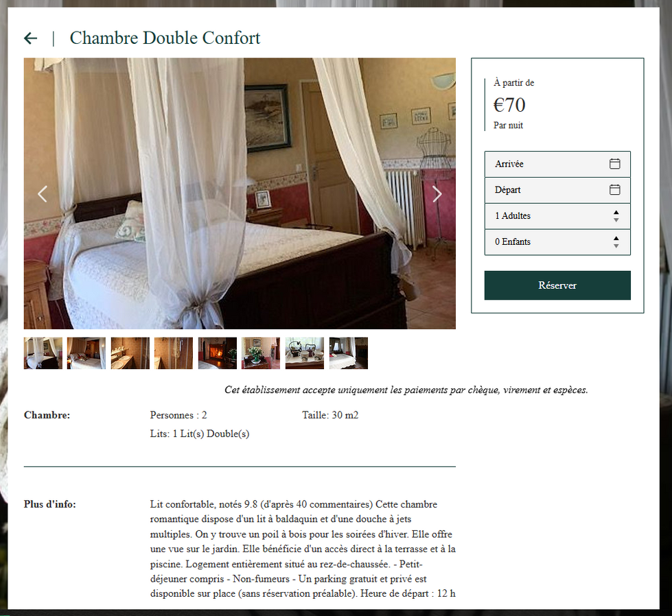View the bathroom sinks thumbnail
672x616 pixels.
130,353
